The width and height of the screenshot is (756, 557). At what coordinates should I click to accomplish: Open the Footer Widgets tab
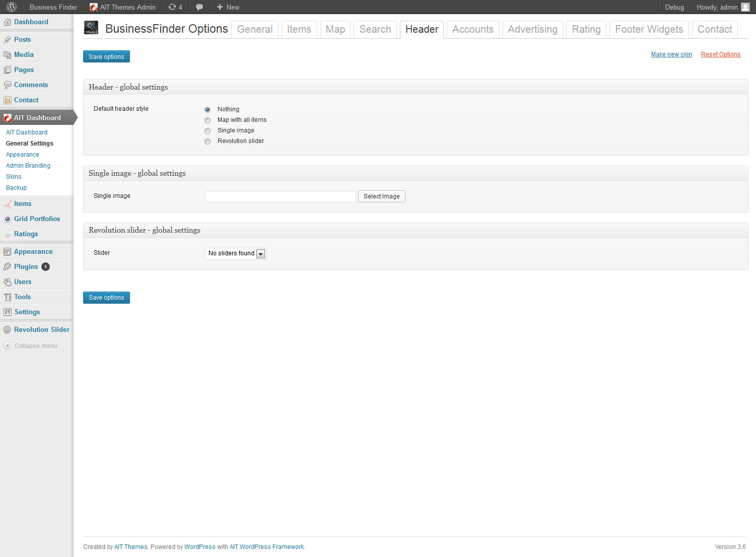tap(649, 29)
